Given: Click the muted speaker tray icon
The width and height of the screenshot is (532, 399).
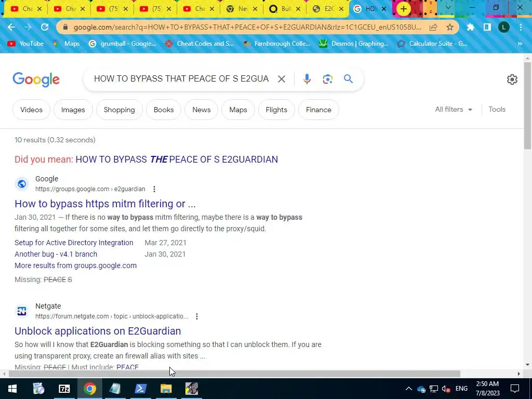Looking at the screenshot, I should coord(446,389).
